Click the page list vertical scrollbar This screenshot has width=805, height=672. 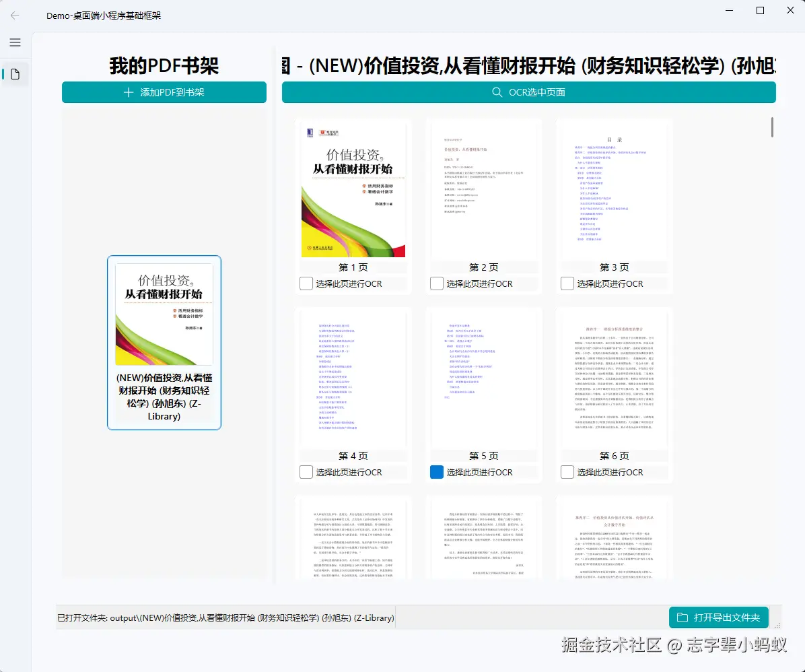coord(771,127)
